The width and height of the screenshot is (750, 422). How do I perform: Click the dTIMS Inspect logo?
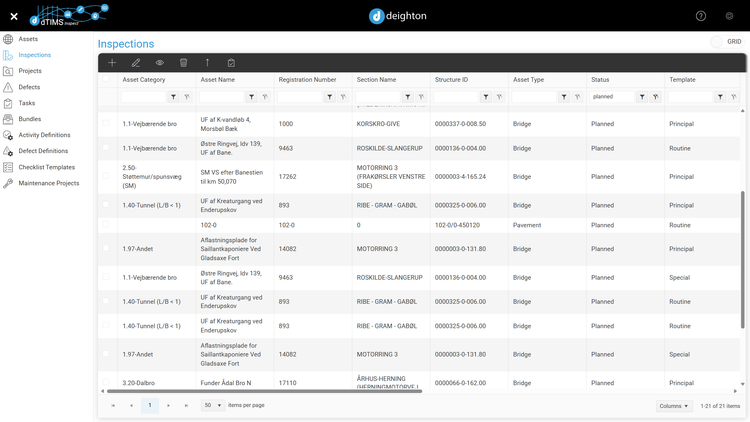69,15
